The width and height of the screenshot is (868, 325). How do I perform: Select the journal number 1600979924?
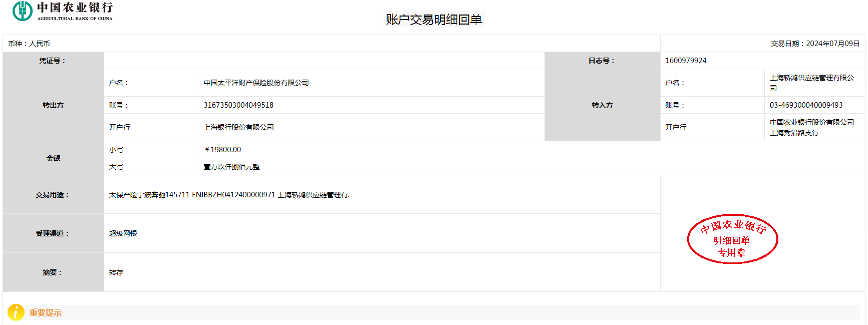686,61
